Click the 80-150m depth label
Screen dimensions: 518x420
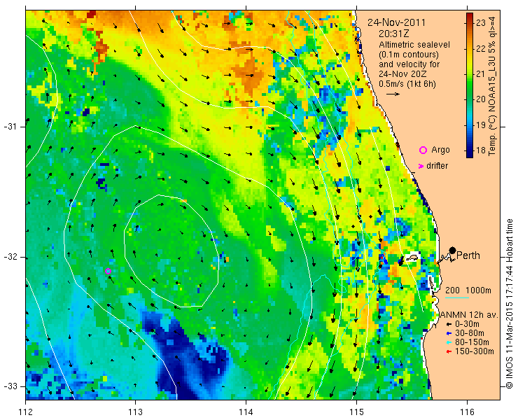point(472,342)
